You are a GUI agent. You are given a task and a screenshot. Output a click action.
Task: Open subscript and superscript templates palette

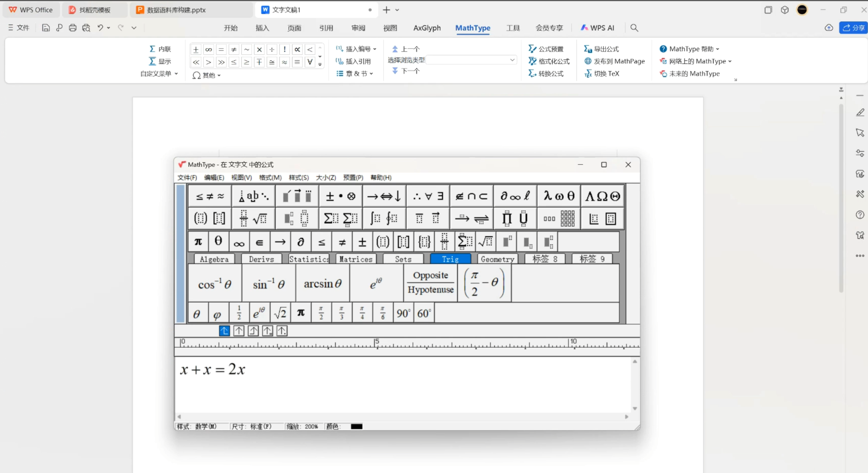coord(297,218)
